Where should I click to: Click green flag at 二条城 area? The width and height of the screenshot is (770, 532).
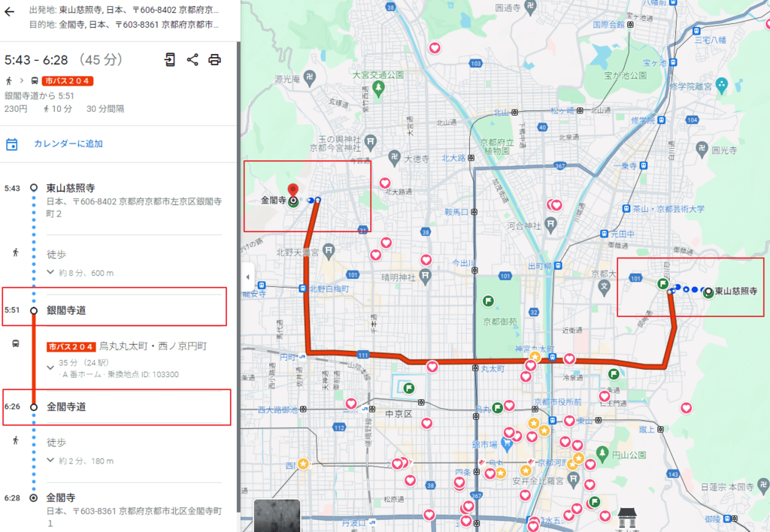pos(408,388)
